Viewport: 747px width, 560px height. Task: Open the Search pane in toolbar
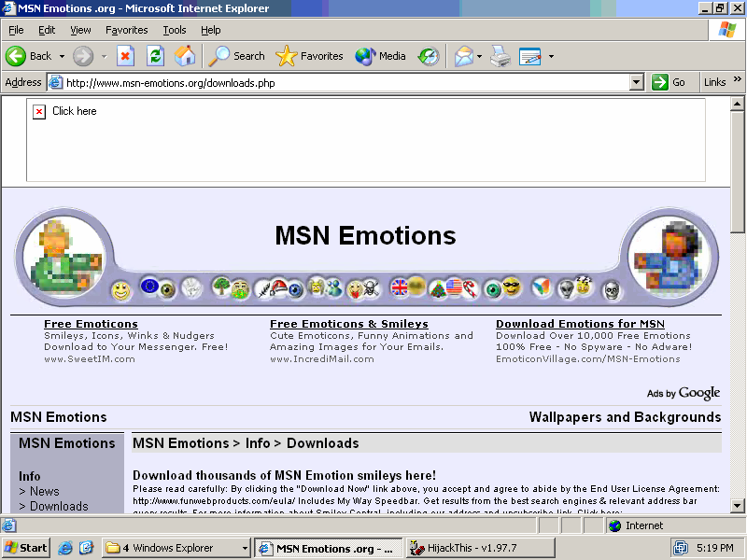237,56
